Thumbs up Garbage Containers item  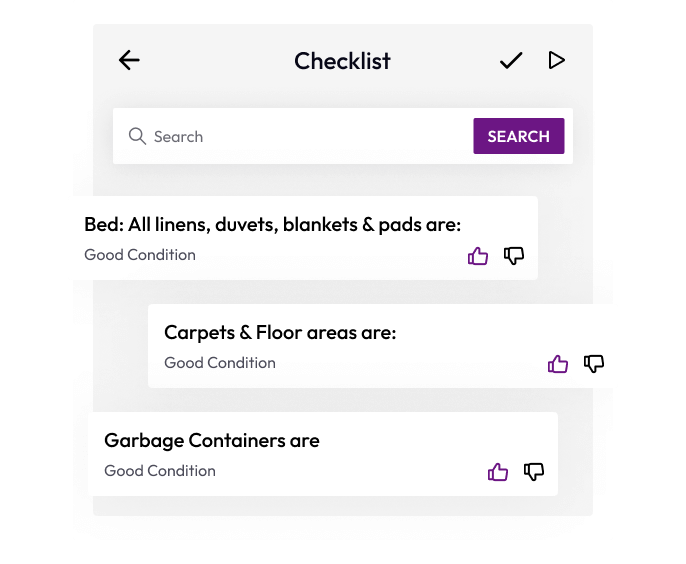pos(498,472)
